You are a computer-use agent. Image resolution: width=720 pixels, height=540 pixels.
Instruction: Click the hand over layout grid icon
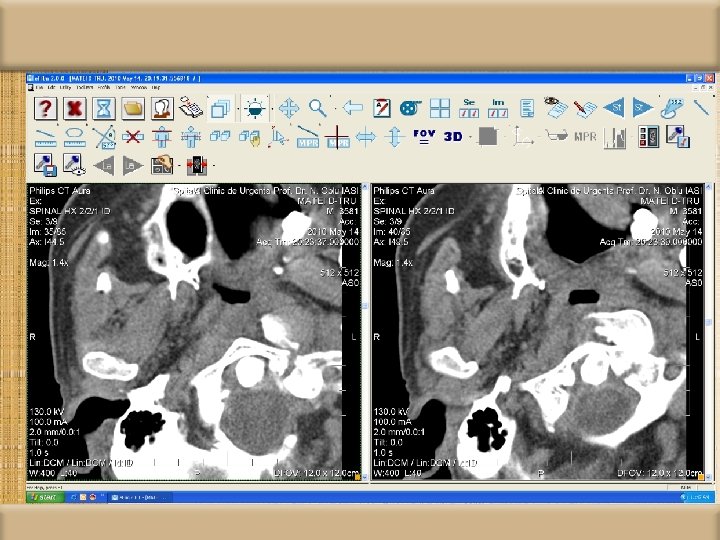point(162,165)
